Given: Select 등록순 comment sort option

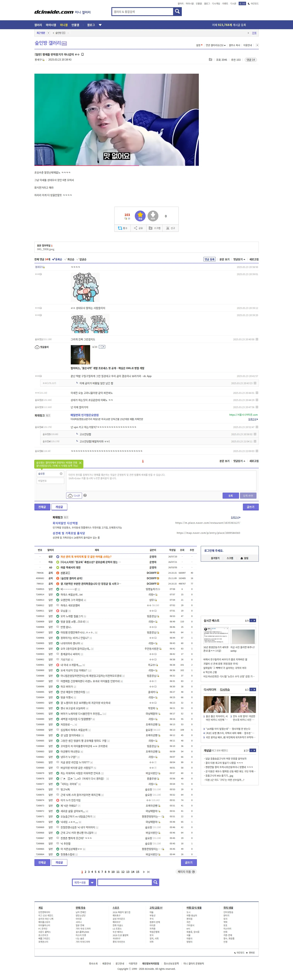Looking at the screenshot, I should point(57,259).
